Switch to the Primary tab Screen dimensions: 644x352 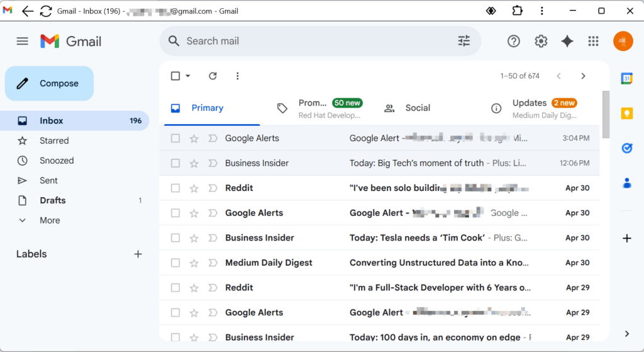coord(212,108)
